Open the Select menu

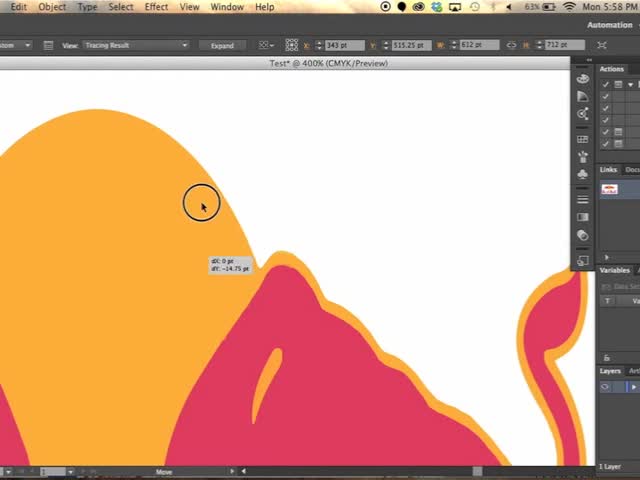(x=121, y=7)
